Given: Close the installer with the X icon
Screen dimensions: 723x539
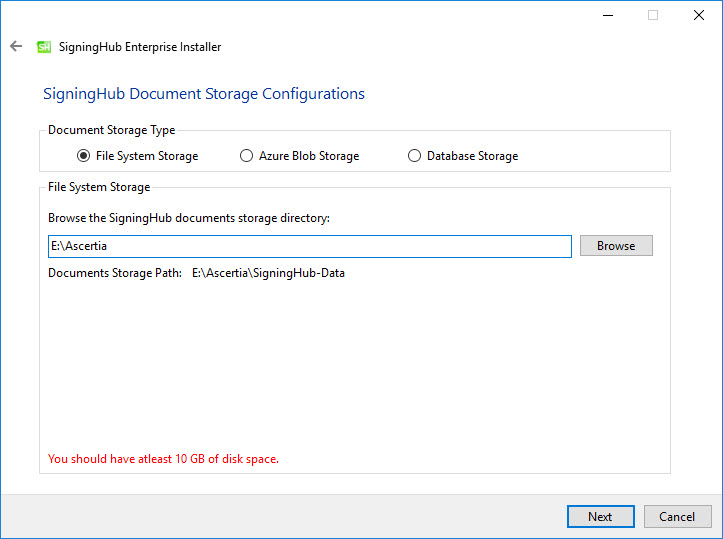Looking at the screenshot, I should (699, 15).
